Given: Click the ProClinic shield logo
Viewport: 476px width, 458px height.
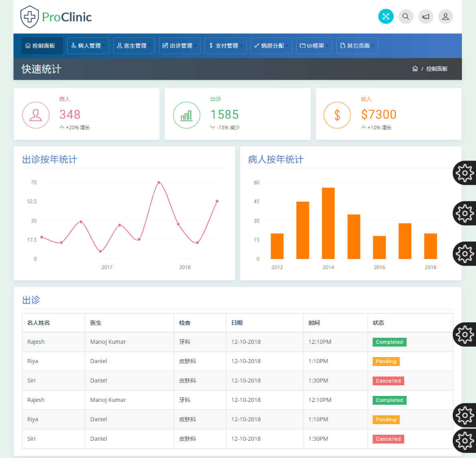Looking at the screenshot, I should pos(29,16).
